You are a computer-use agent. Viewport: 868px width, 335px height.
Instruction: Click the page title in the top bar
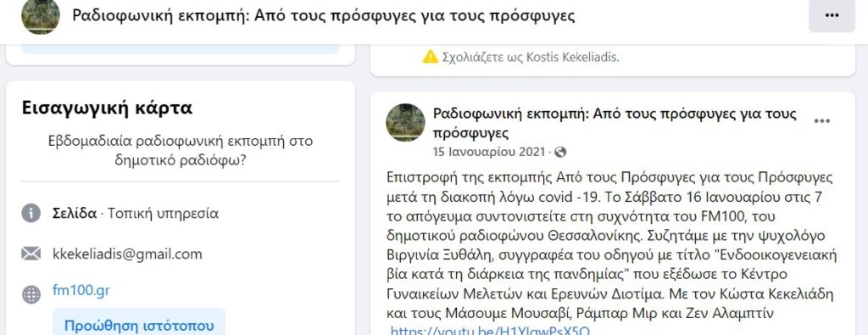(323, 15)
